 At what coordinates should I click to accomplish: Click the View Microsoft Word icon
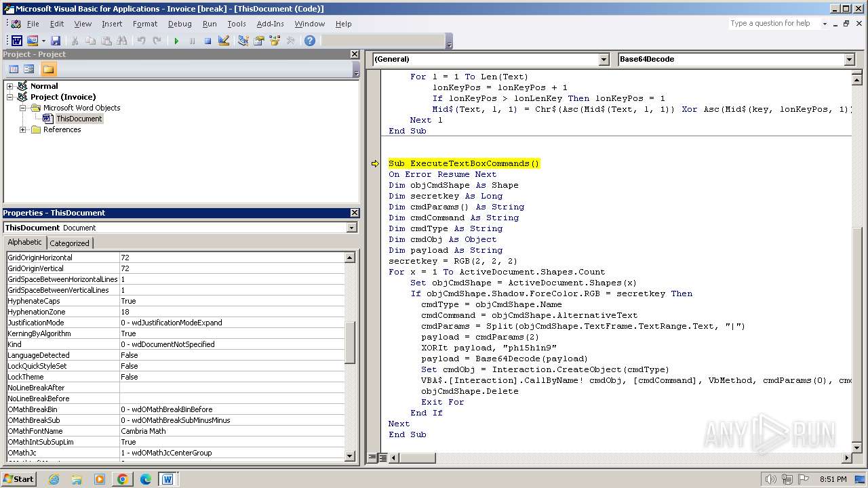click(16, 41)
